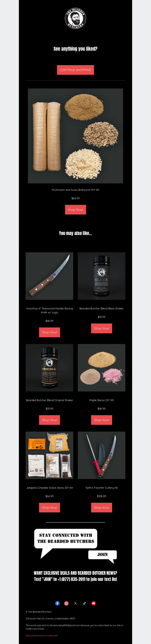151x644 pixels.
Task: Open the Mushroom and Swiss Bratwurst kit image
Action: (x=75, y=136)
